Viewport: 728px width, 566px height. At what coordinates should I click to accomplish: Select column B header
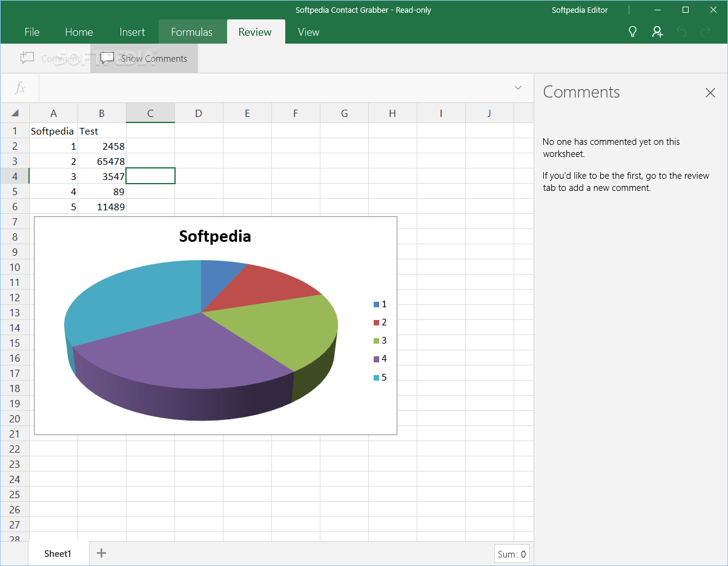pyautogui.click(x=102, y=113)
